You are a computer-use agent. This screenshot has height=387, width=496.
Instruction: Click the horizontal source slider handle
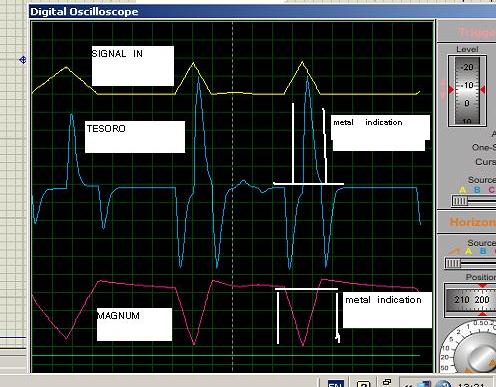click(x=453, y=263)
